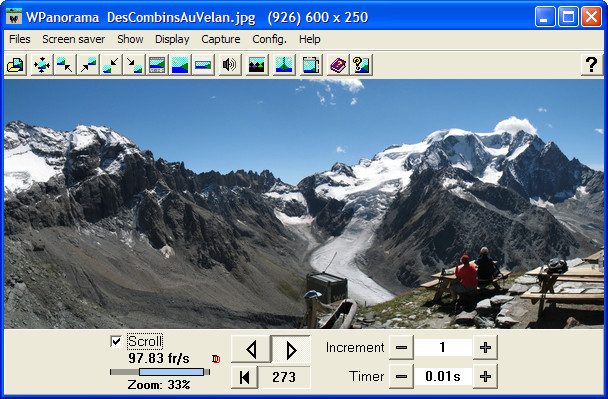
Task: Click the yellow question-mark picture icon
Action: (361, 65)
